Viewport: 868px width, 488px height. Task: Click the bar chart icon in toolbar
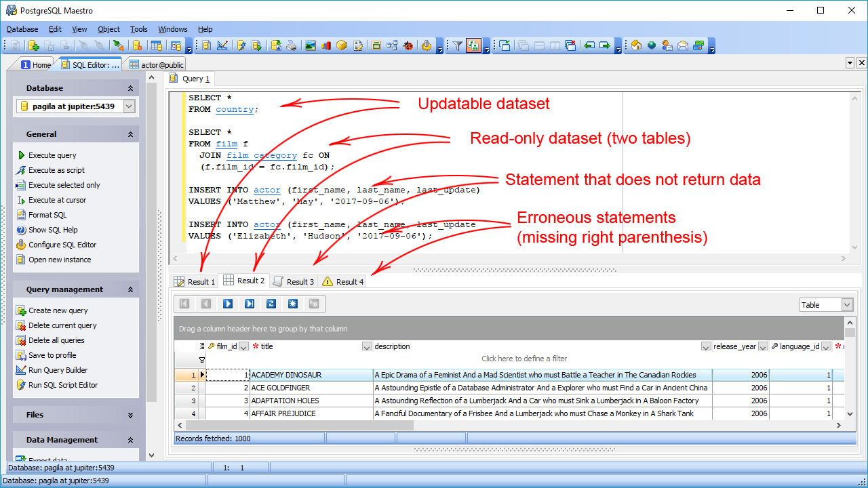[x=326, y=46]
